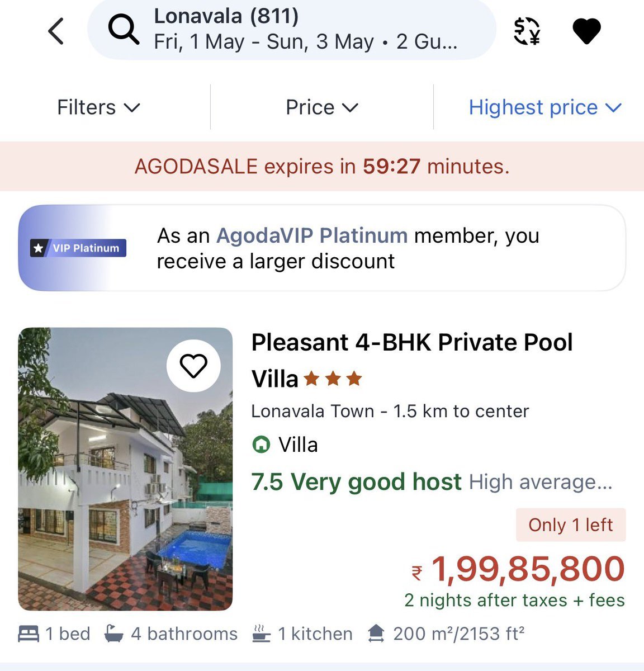Tap the AGODASALE expiry banner

click(x=322, y=166)
